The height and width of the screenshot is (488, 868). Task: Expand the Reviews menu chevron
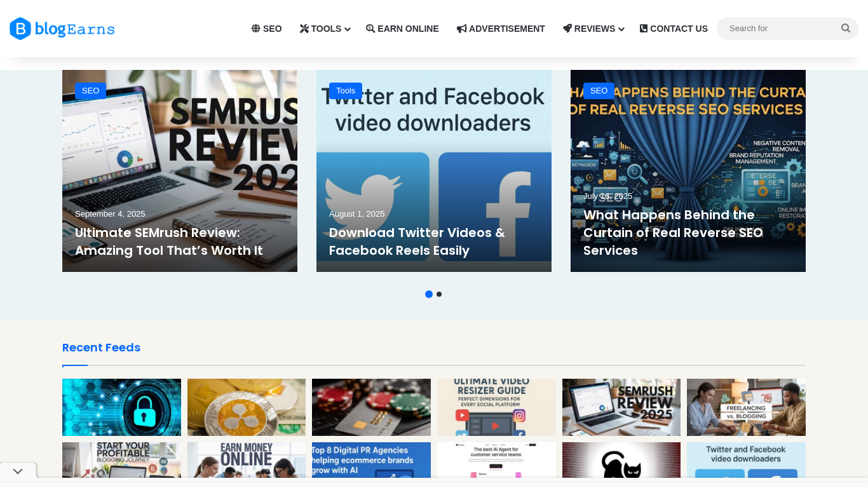(621, 29)
